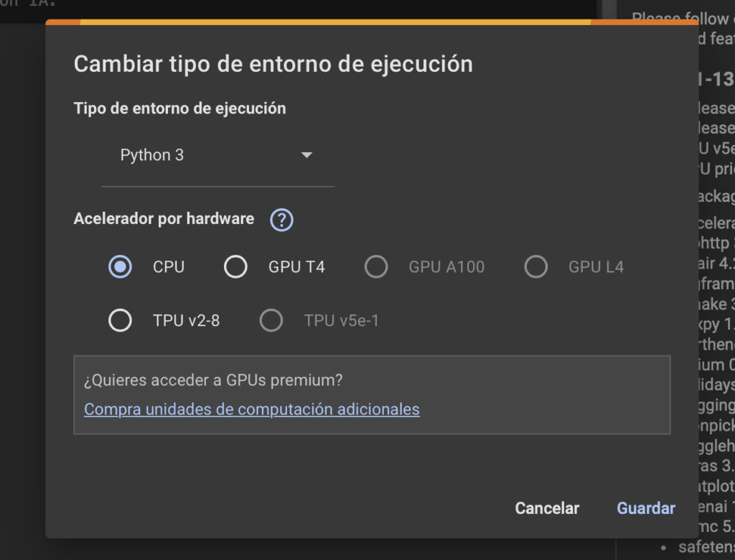
Task: Click the 'Tipo de entorno de ejecución' label
Action: (x=179, y=108)
